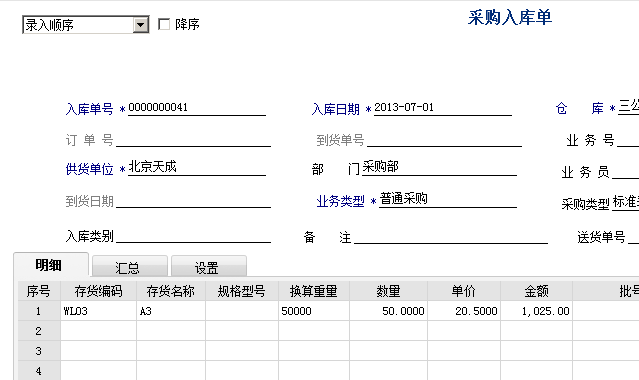
Task: Click the 单价 column header
Action: [x=464, y=291]
